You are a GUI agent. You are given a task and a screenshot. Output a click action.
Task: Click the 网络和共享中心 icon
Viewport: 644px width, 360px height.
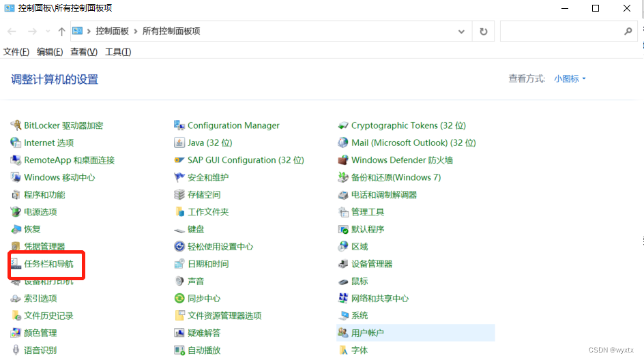[343, 299]
